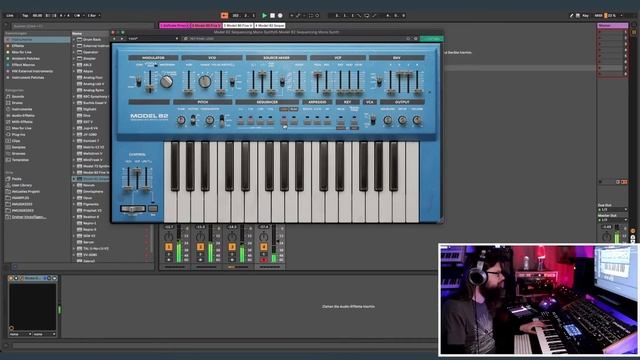The image size is (640, 360).
Task: Click the pitch bender lever in Control
Action: (132, 209)
